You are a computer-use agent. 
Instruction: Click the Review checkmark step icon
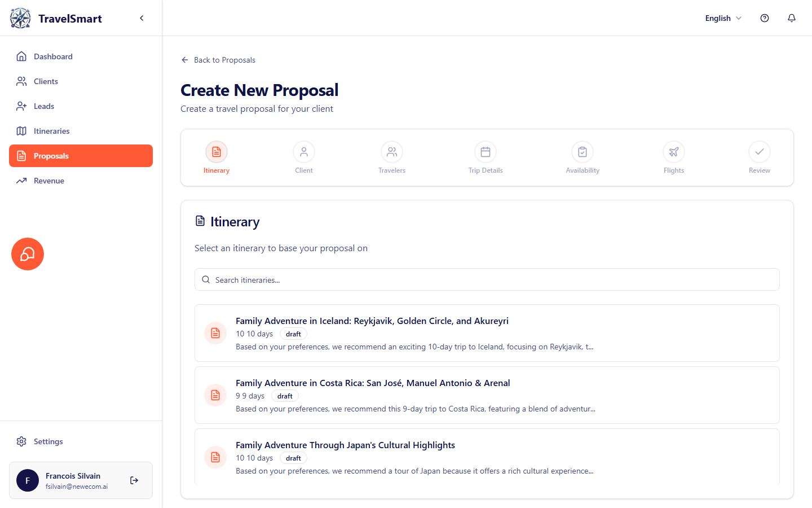(759, 152)
